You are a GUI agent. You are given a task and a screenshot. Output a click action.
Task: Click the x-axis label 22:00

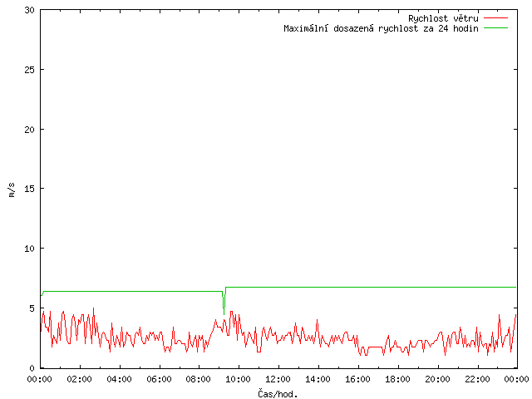(x=477, y=379)
